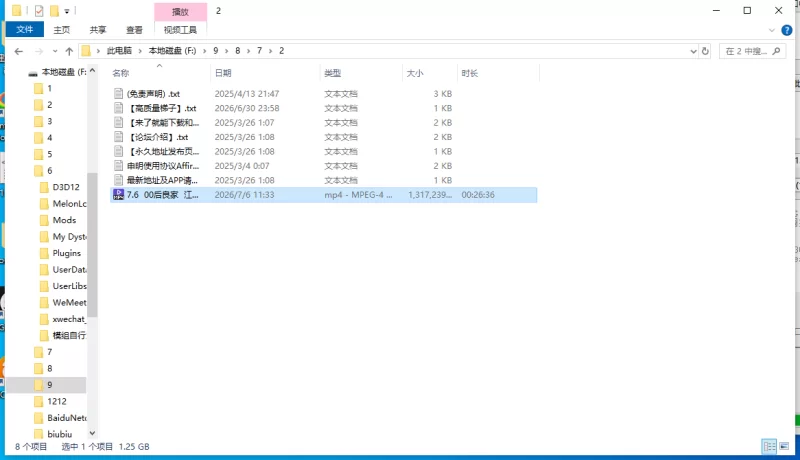Screen dimensions: 800x460
Task: Select the file 【论坛介绍】.txt
Action: point(158,137)
